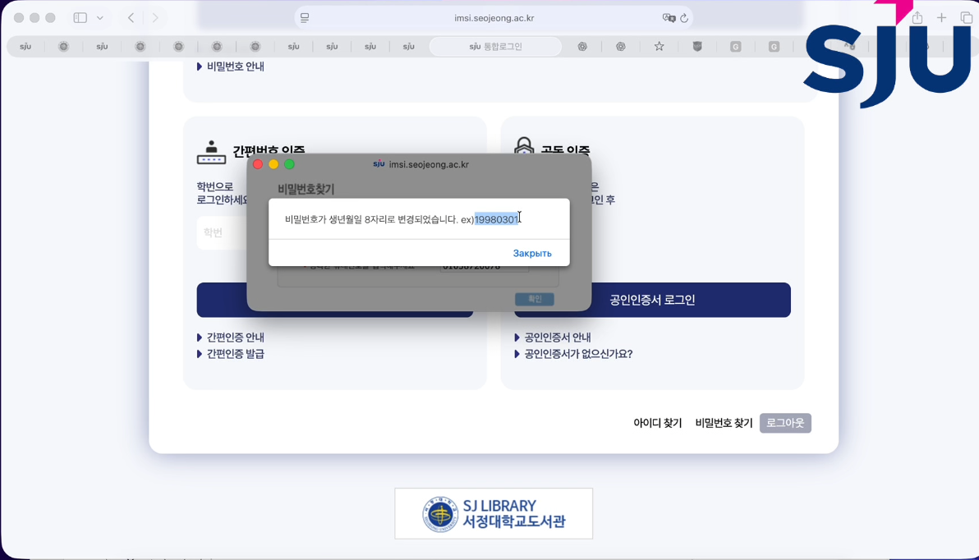Click the Закрыть button in the alert
This screenshot has height=560, width=979.
(x=531, y=253)
